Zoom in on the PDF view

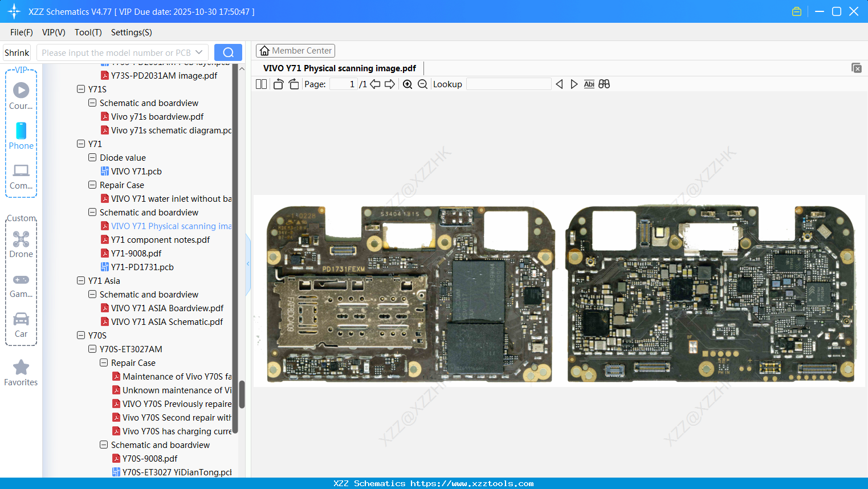click(407, 84)
